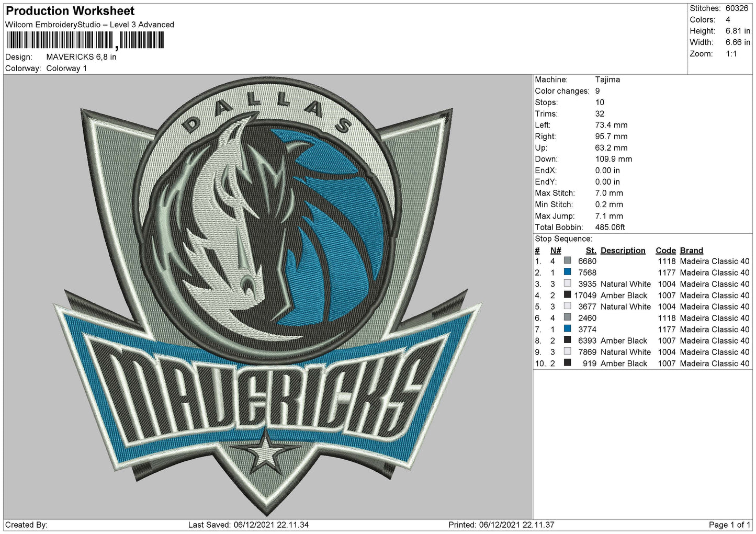Screen dimensions: 756x534
Task: Click the 'Code' column header
Action: click(665, 251)
